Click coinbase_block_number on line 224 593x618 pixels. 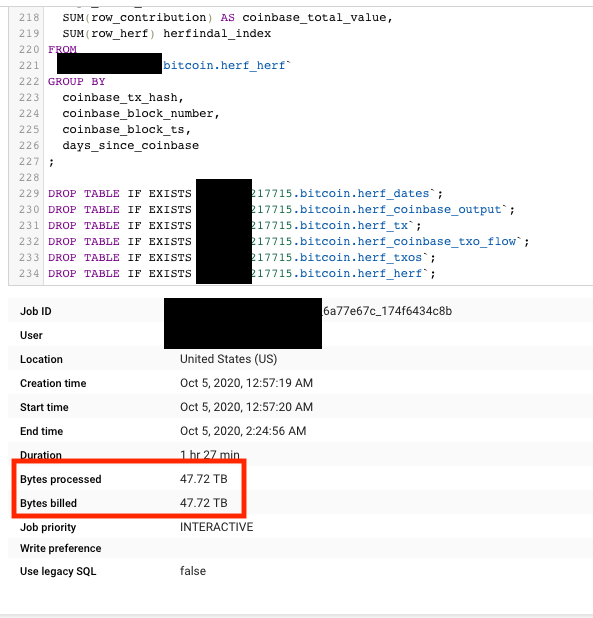click(138, 114)
